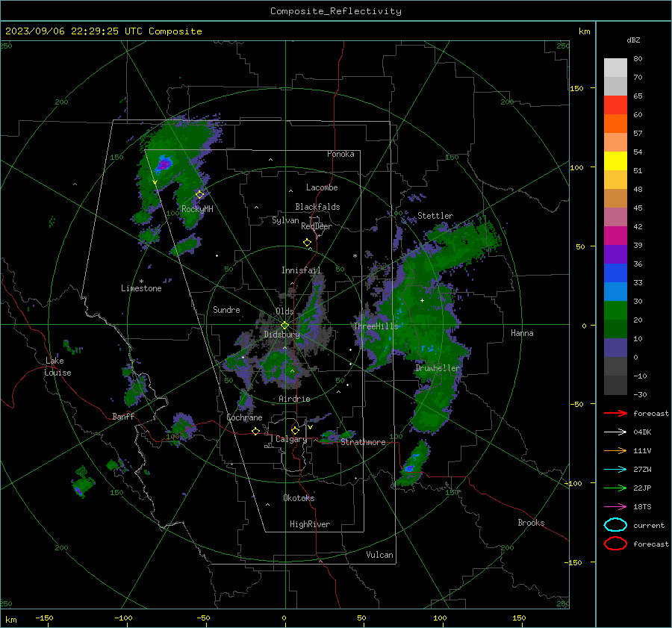Click the Airdrie label
This screenshot has width=672, height=628.
point(294,399)
